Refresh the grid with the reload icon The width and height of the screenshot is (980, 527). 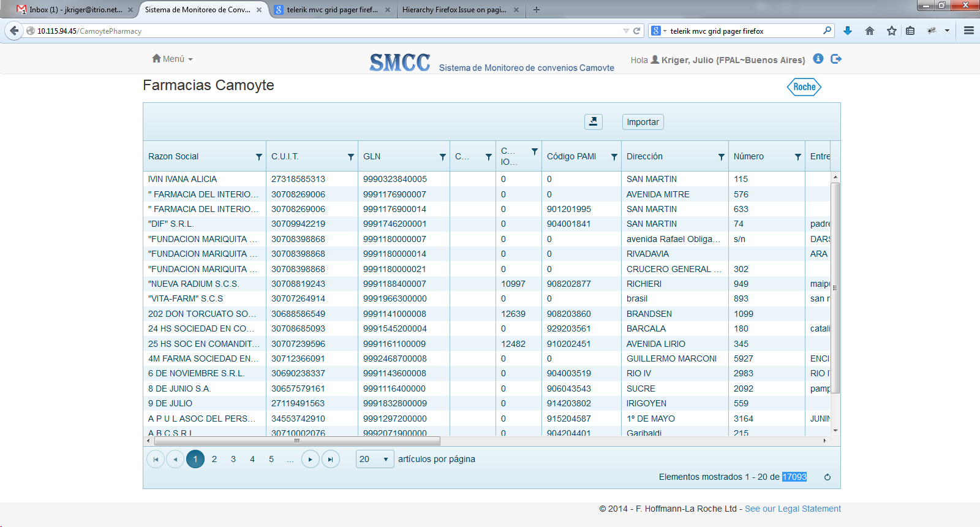point(827,477)
